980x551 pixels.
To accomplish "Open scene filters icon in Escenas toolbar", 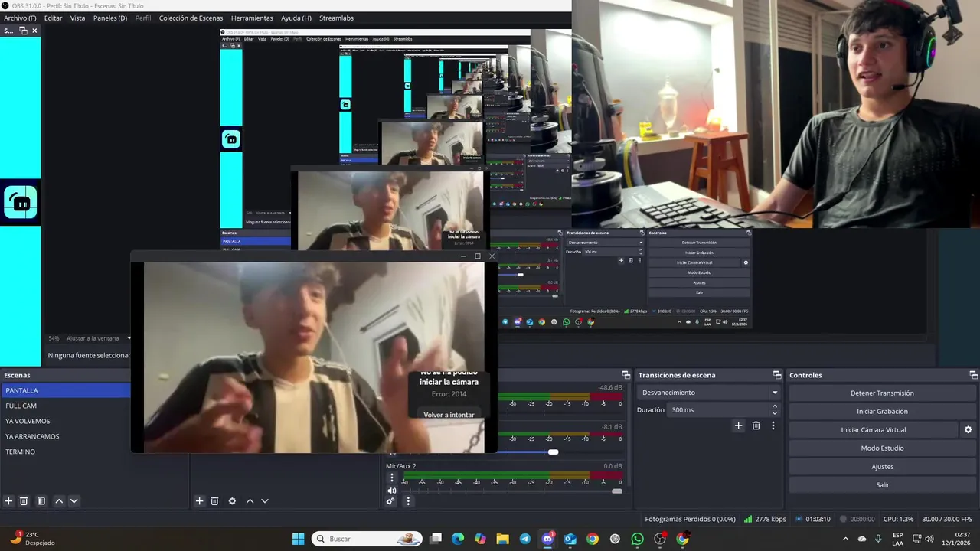I will (41, 501).
